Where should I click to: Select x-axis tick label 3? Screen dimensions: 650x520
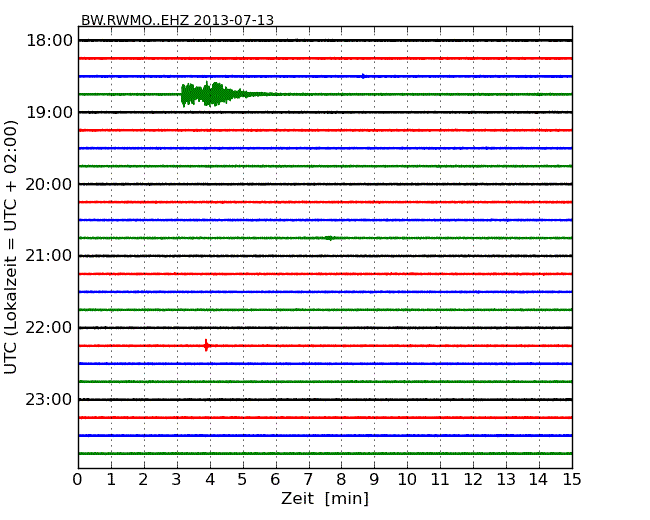tap(177, 480)
